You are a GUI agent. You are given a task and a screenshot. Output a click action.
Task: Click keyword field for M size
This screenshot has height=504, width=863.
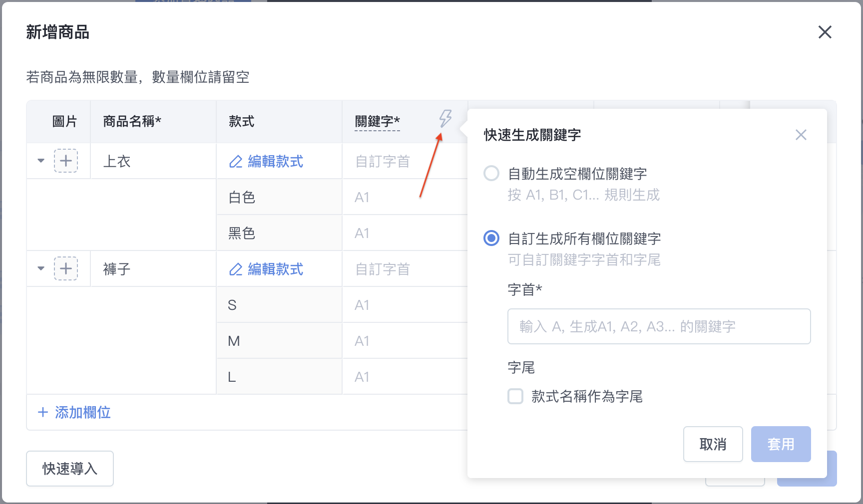point(405,341)
